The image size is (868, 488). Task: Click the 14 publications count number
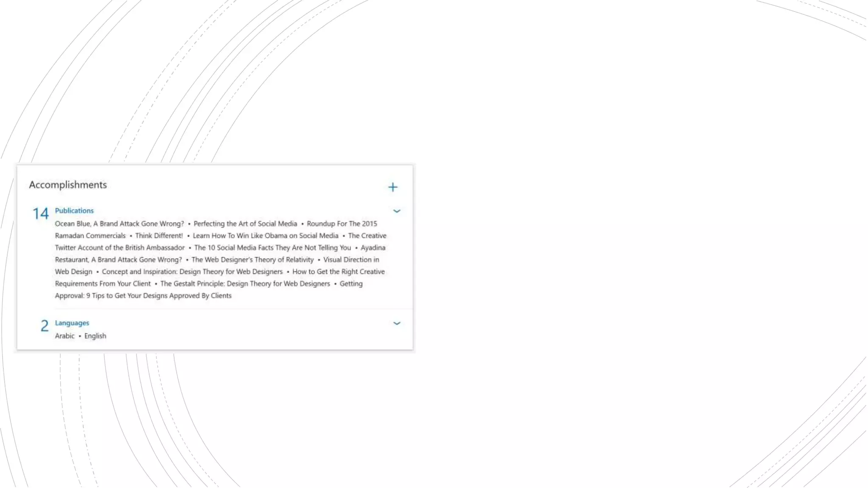pyautogui.click(x=41, y=213)
